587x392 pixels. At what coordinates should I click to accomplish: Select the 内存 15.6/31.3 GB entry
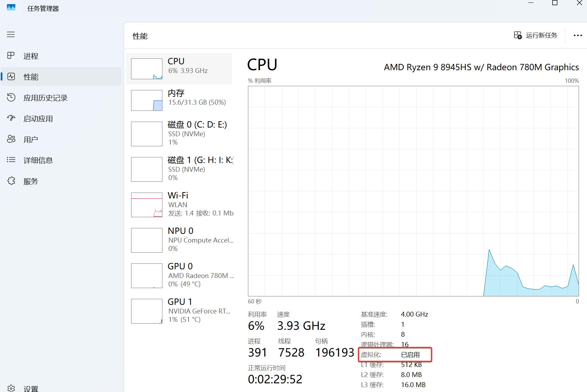click(x=179, y=100)
